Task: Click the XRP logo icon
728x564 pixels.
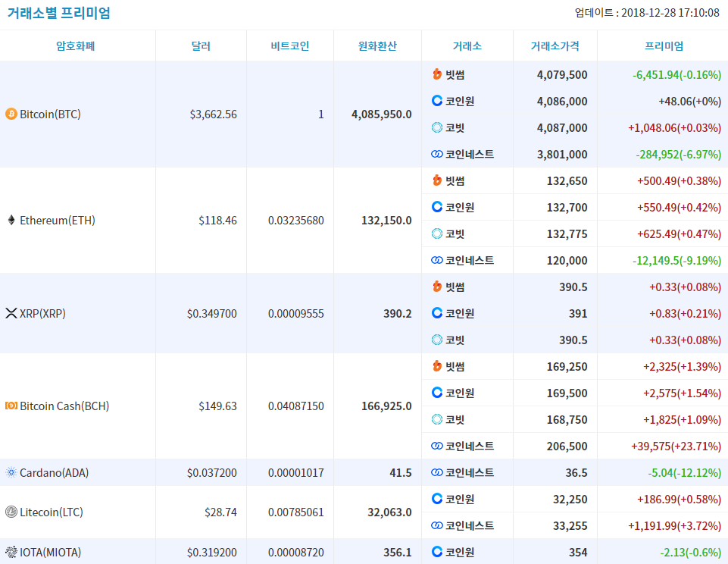Action: click(11, 313)
